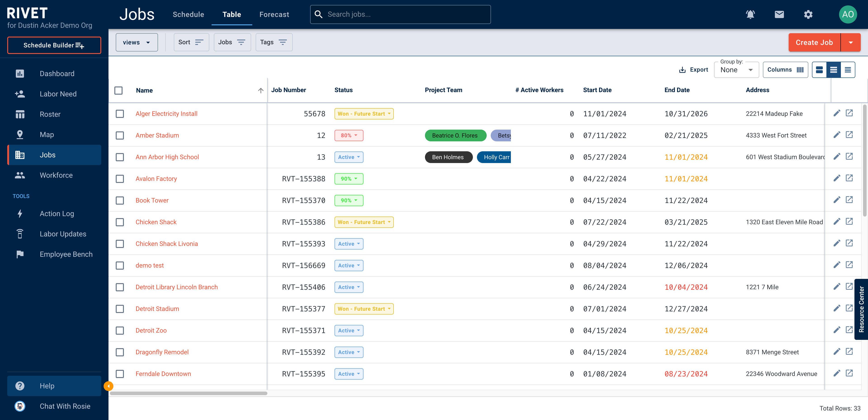
Task: Open Jobs in the sidebar menu
Action: (54, 155)
